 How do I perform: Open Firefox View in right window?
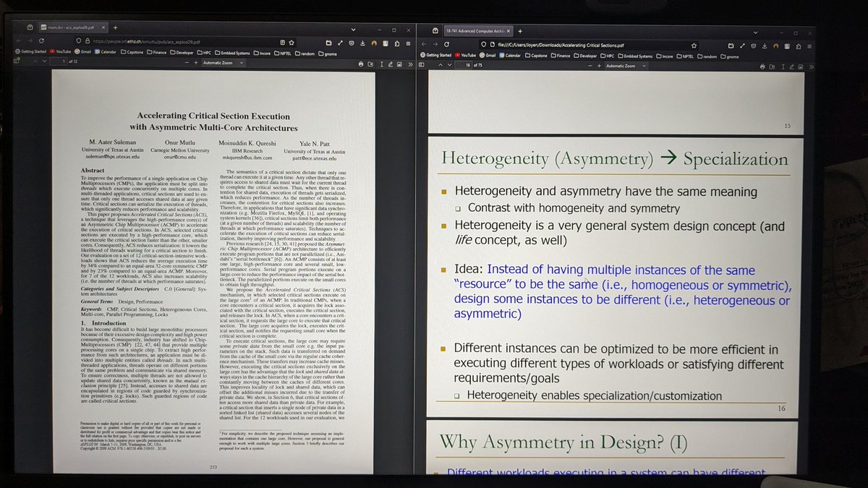(x=435, y=31)
